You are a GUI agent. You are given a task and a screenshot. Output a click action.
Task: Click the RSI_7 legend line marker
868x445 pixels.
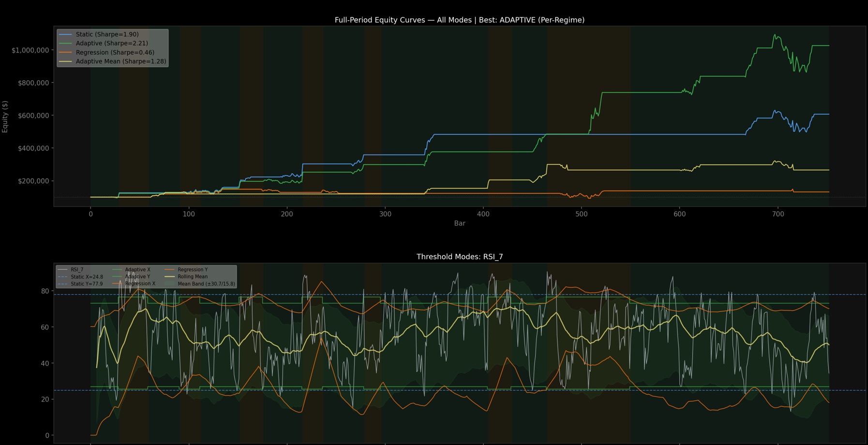63,269
